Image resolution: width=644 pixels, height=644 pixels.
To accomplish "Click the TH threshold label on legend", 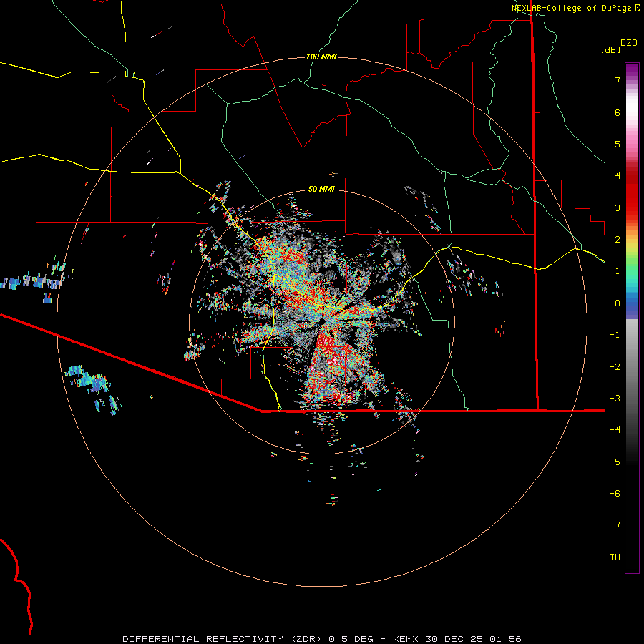I will pos(615,557).
